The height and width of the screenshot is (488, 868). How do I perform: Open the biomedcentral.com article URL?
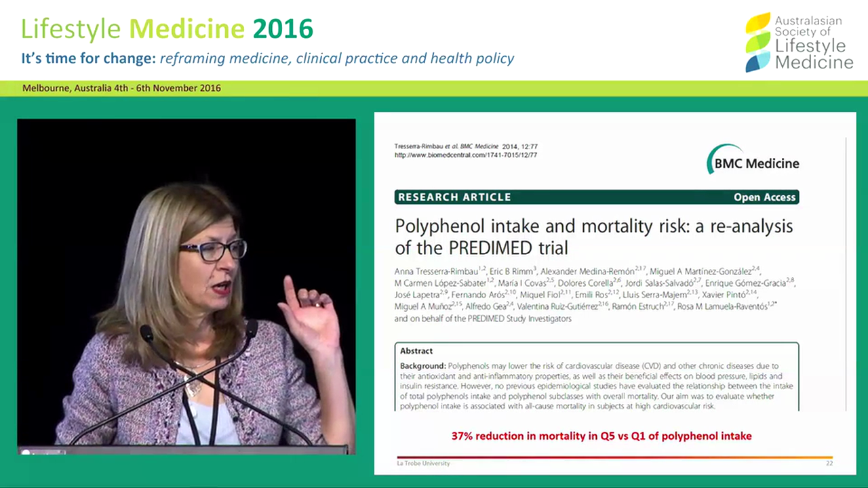pos(465,155)
